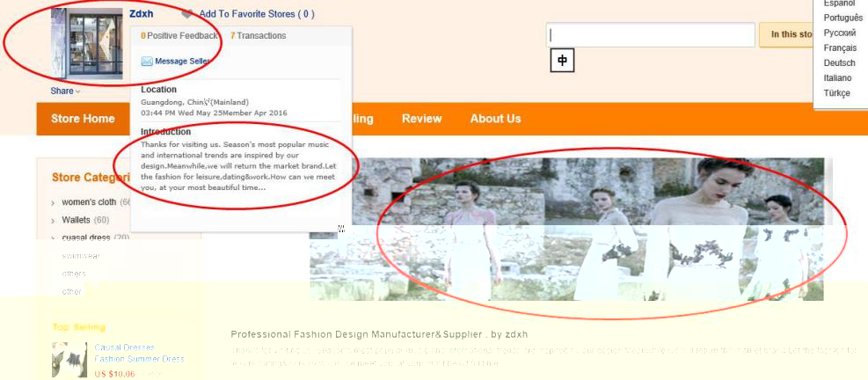This screenshot has width=868, height=380.
Task: Select Русский language option
Action: [x=839, y=33]
